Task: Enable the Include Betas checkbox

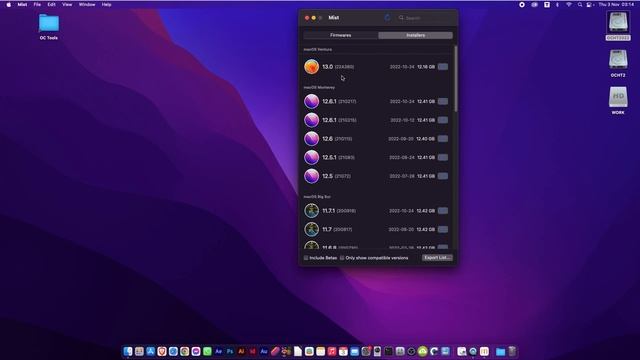Action: click(x=306, y=258)
